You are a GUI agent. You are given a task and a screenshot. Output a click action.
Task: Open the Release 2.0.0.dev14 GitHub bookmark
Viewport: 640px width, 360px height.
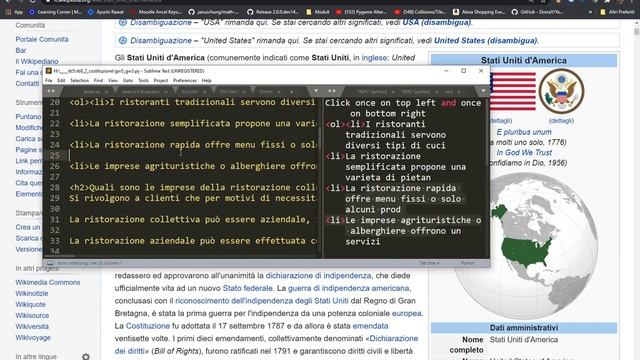[273, 12]
